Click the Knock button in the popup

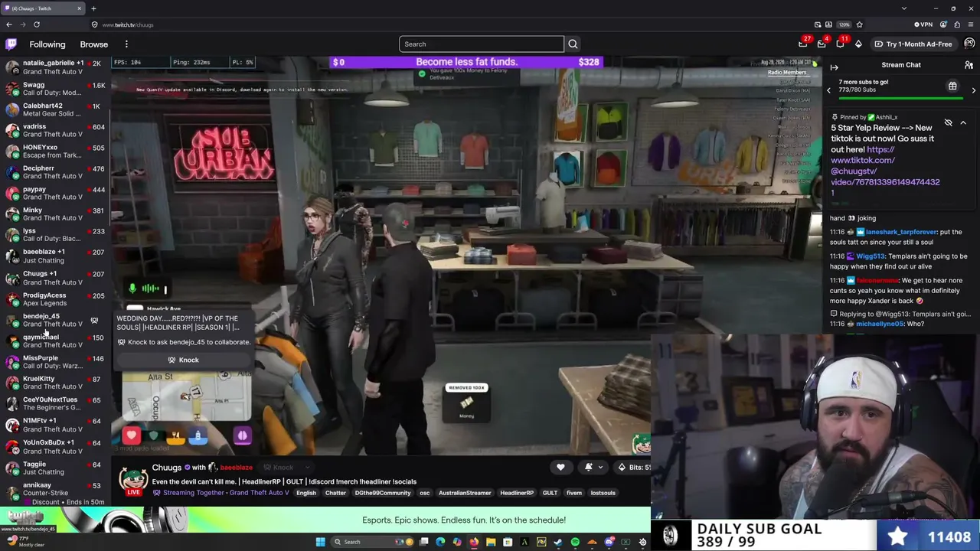tap(184, 360)
